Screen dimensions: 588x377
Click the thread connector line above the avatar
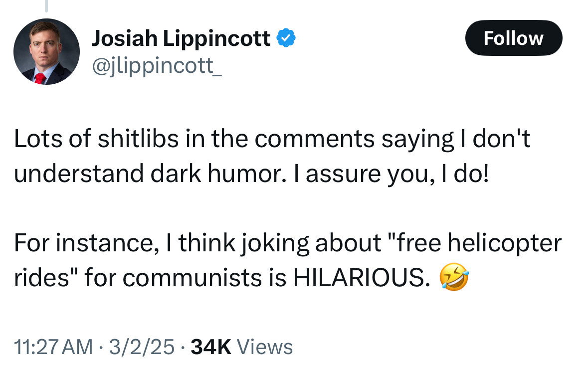pyautogui.click(x=46, y=6)
